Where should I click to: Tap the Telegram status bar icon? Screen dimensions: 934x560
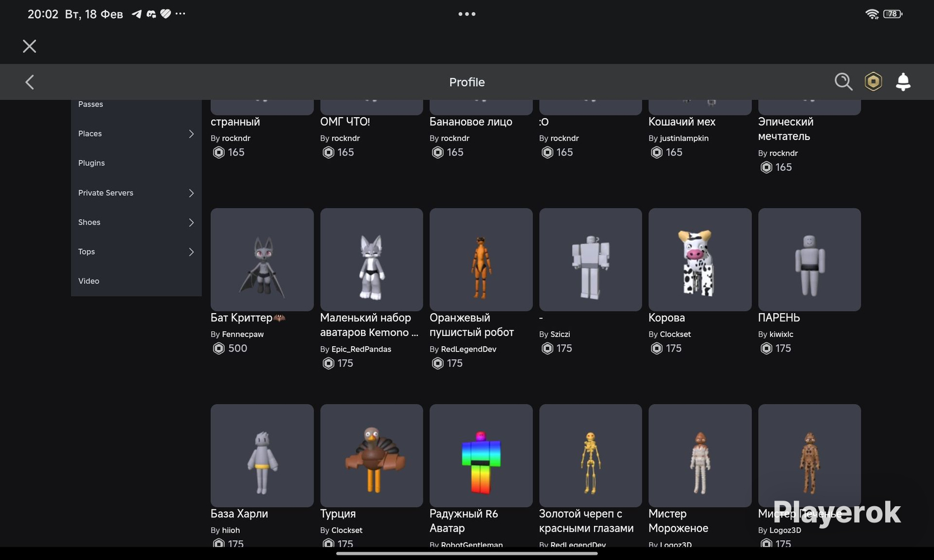[x=136, y=14]
